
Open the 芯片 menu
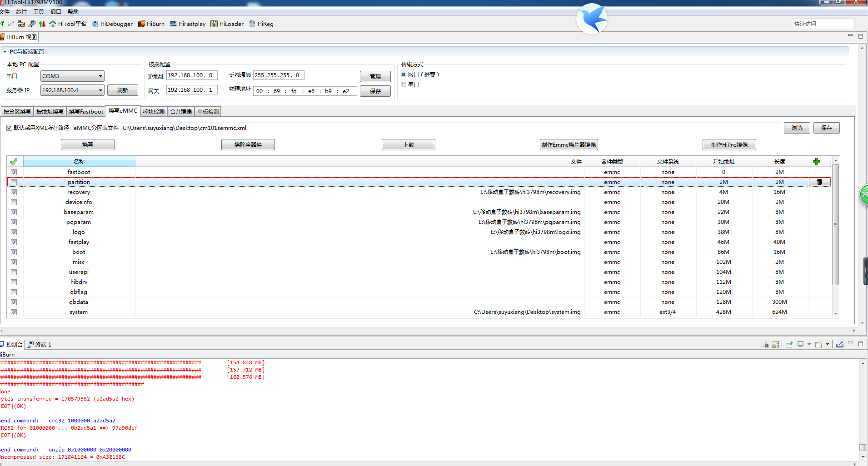pyautogui.click(x=21, y=12)
